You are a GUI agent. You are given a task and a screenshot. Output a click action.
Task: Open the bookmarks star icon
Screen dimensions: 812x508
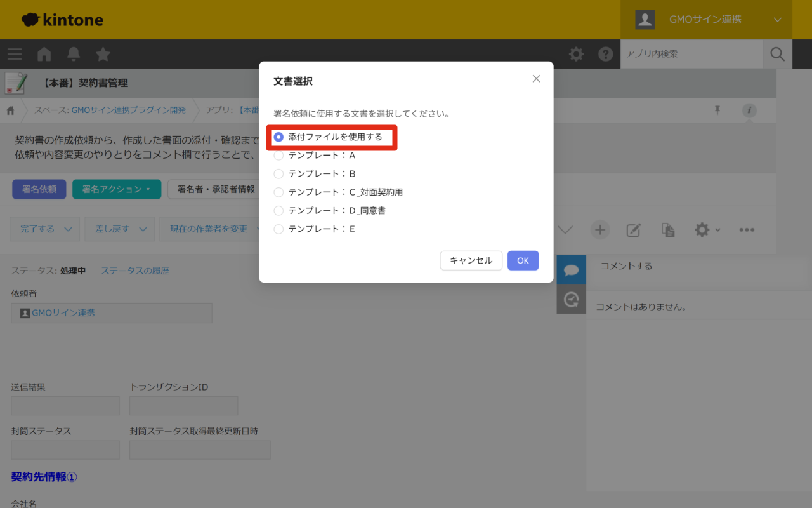(x=103, y=54)
